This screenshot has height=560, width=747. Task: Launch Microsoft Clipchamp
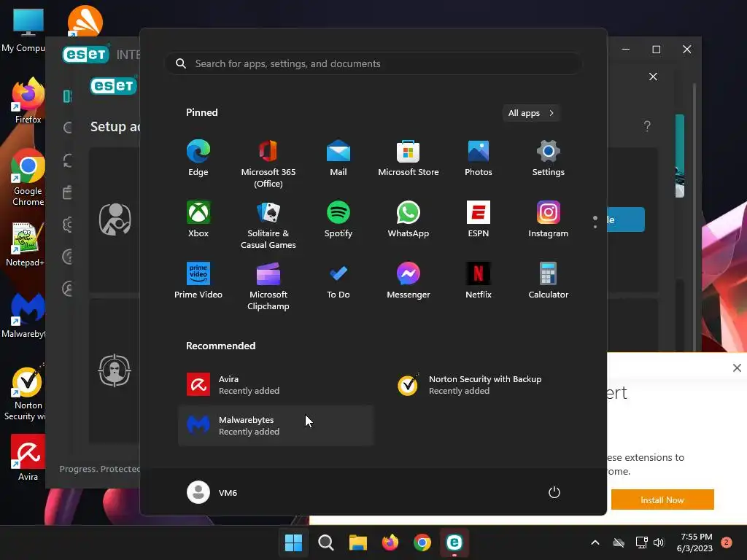pos(268,286)
